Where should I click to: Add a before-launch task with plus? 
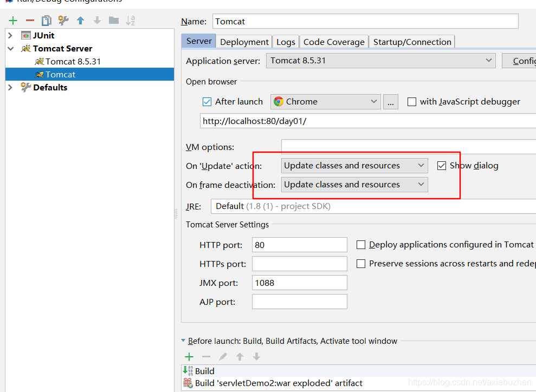pyautogui.click(x=189, y=357)
